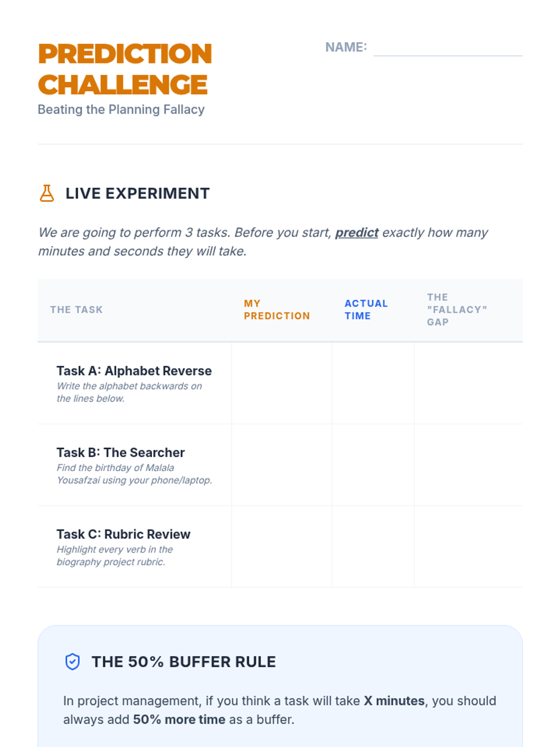Click the Name input line
This screenshot has height=747, width=560.
pyautogui.click(x=448, y=49)
